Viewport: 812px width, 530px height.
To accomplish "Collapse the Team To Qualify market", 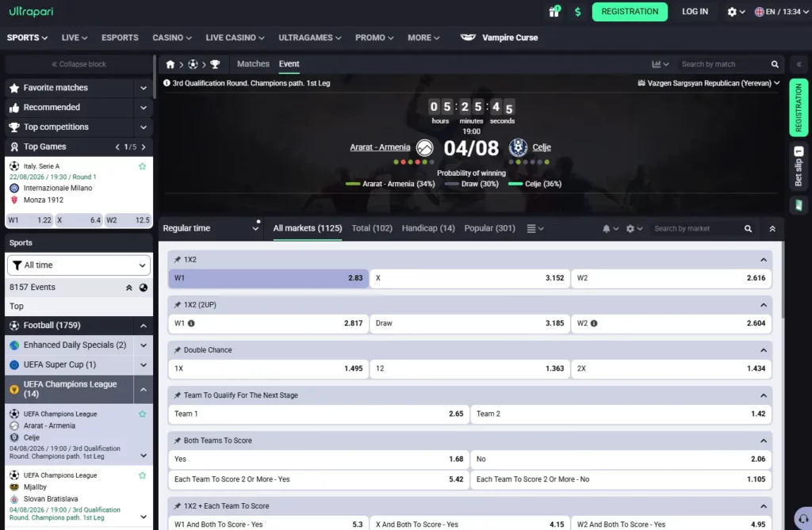I will click(764, 395).
